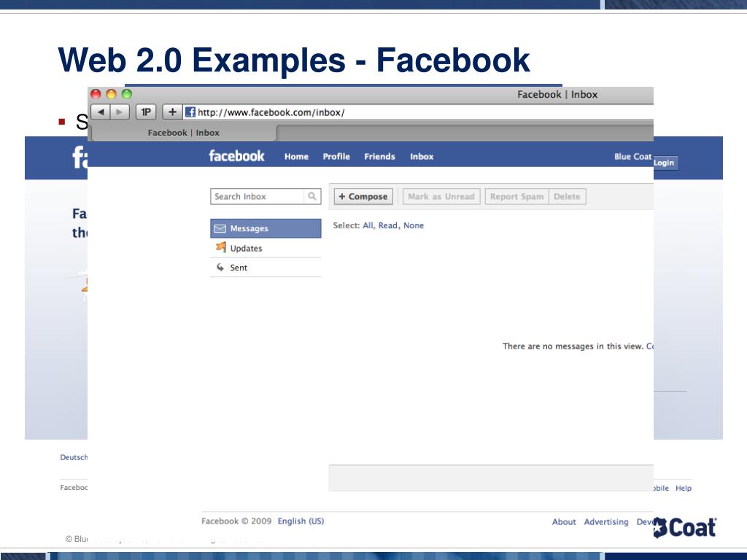
Task: Minimize the window with the yellow button
Action: pos(111,94)
